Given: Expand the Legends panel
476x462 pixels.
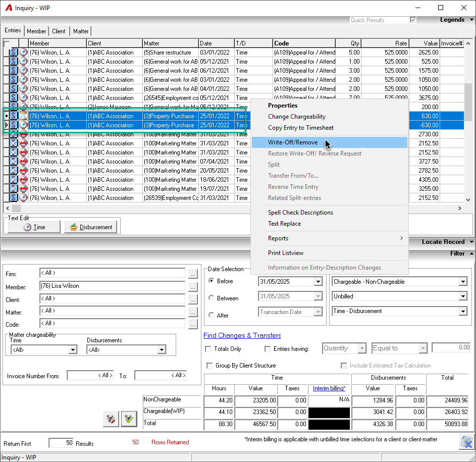Looking at the screenshot, I should (x=471, y=20).
